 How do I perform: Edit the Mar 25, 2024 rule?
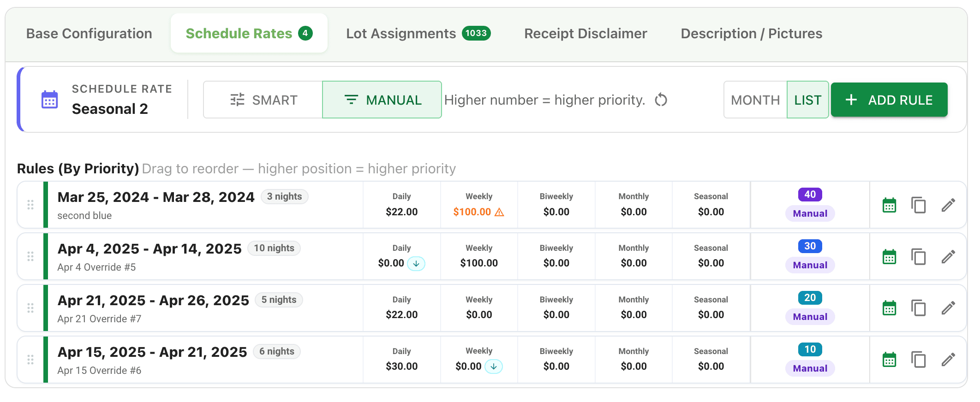pos(948,205)
